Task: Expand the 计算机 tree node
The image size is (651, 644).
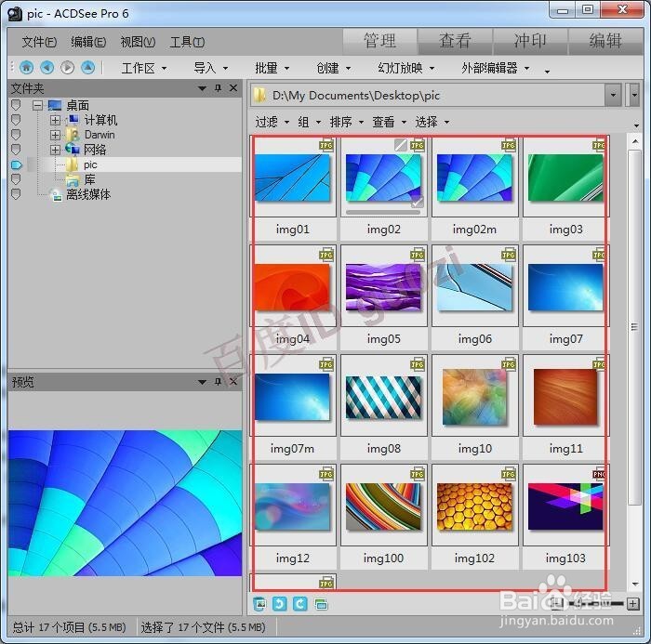Action: point(55,120)
